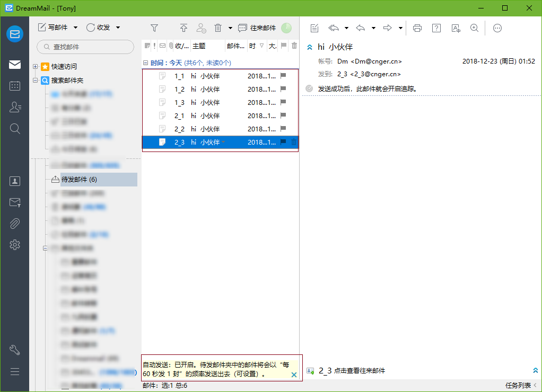Open the 收发 dropdown arrow
Image resolution: width=542 pixels, height=392 pixels.
(x=118, y=28)
